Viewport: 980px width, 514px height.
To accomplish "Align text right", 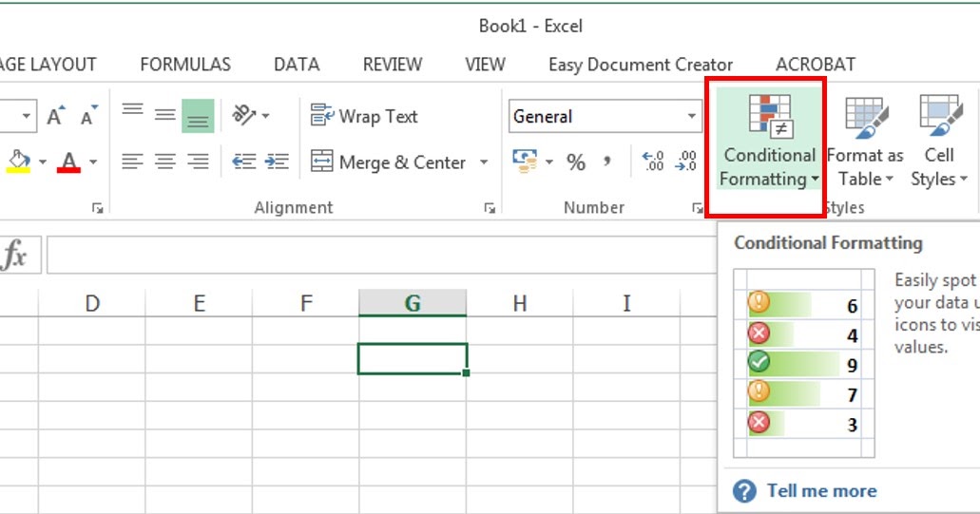I will 198,162.
